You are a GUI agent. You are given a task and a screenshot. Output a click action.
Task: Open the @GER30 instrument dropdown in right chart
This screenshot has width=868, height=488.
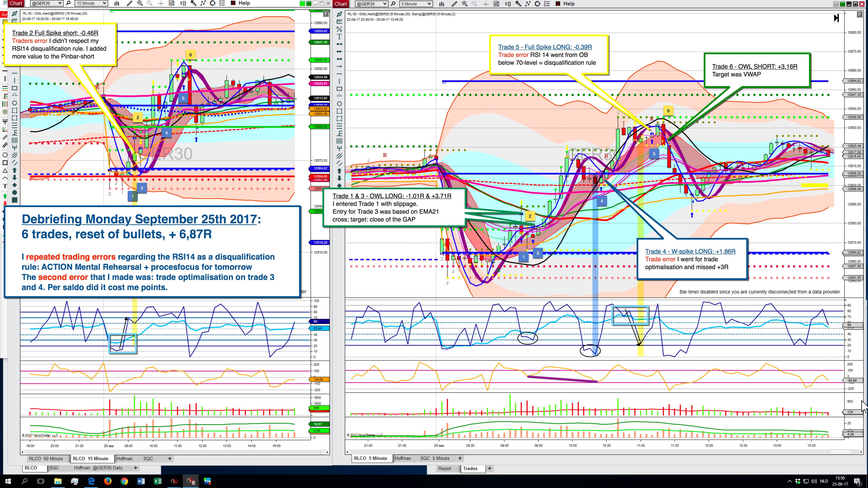[371, 4]
